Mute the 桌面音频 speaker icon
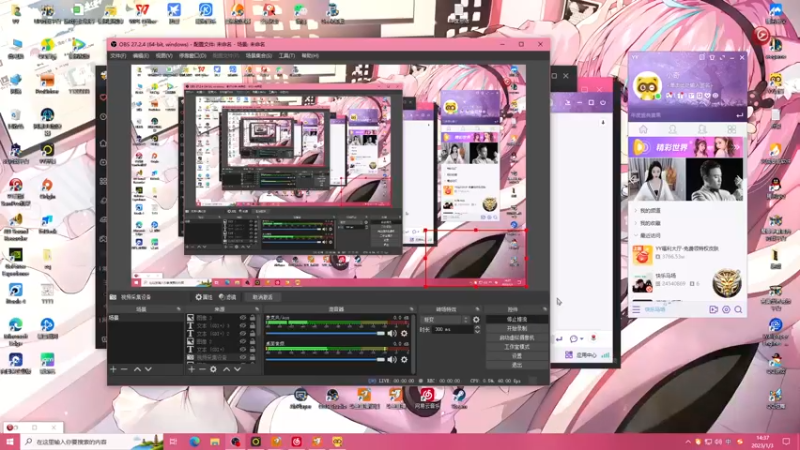The width and height of the screenshot is (800, 450). coord(392,359)
